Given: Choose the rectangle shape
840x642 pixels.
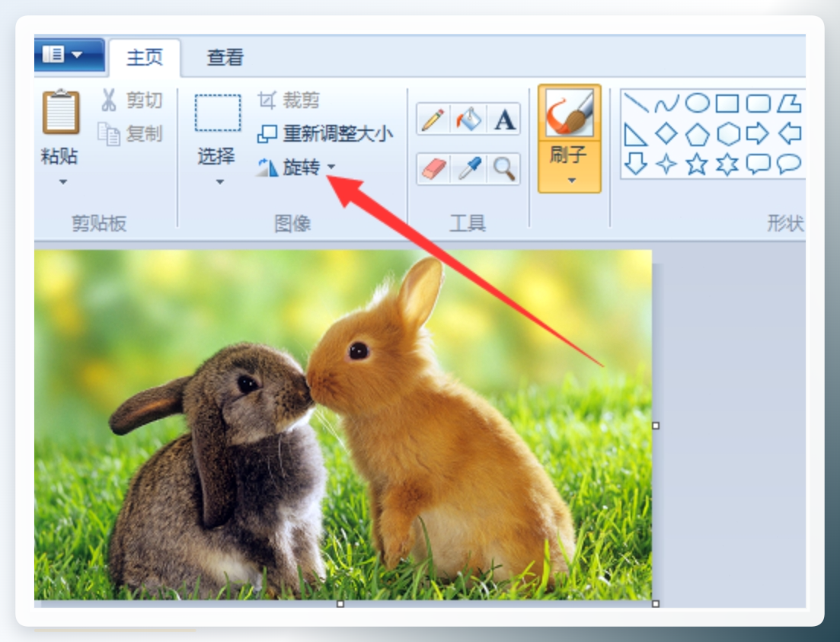Looking at the screenshot, I should coord(727,103).
